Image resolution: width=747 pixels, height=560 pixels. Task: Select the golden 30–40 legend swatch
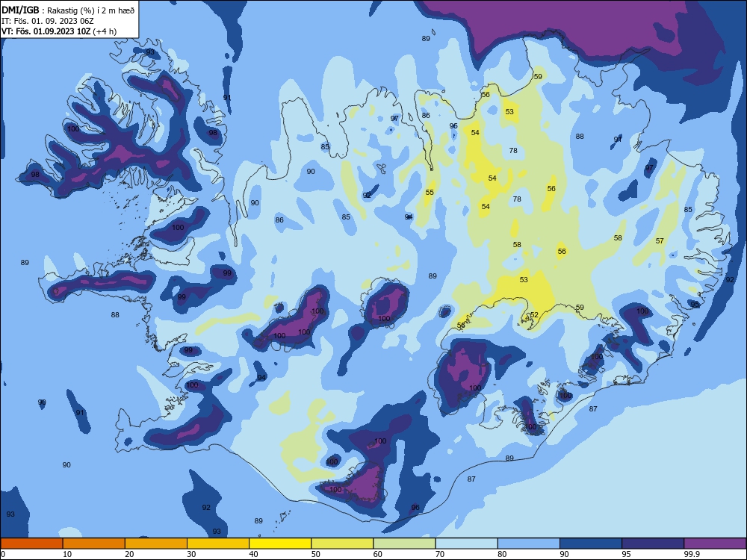218,544
